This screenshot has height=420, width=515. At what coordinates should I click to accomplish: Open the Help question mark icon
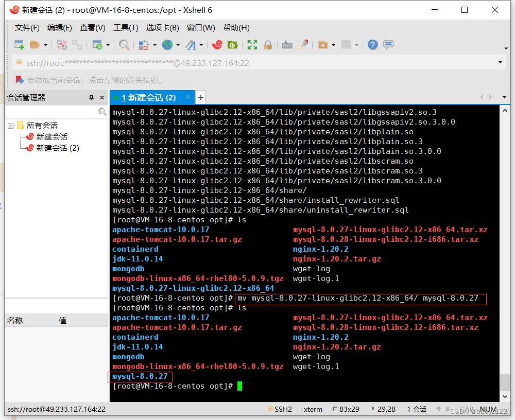[372, 45]
